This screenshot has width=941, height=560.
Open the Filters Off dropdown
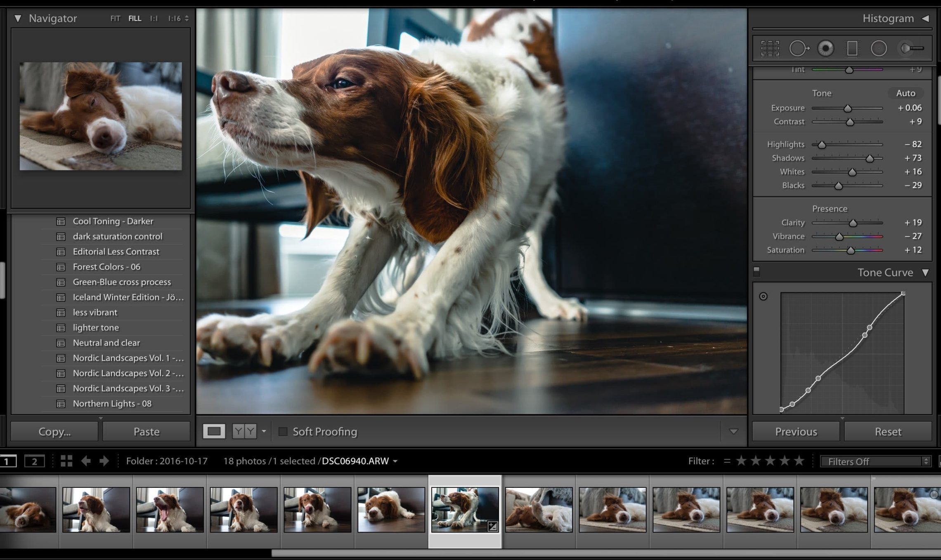(875, 461)
